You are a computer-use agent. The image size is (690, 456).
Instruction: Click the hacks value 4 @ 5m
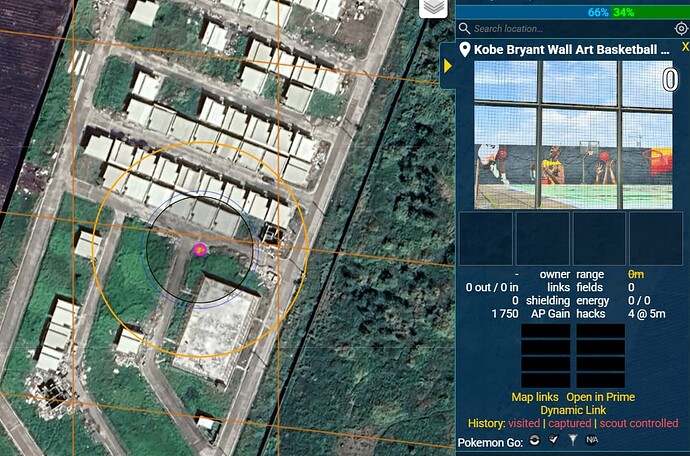tap(646, 314)
